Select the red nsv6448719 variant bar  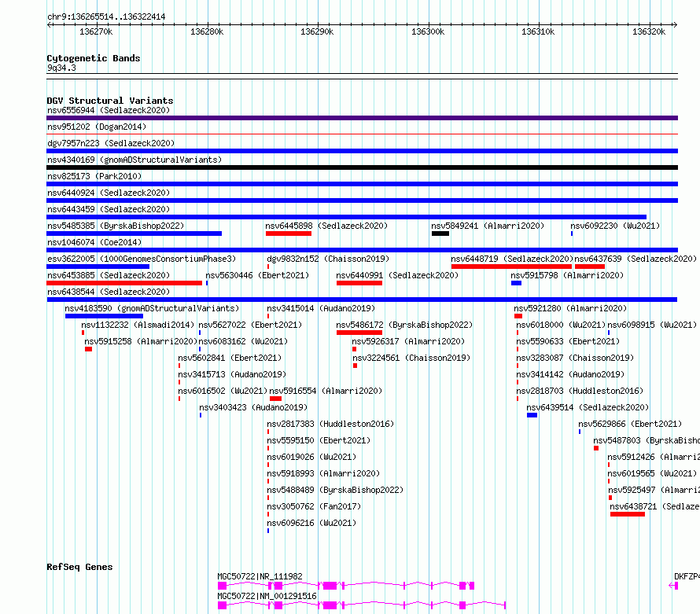click(x=511, y=267)
